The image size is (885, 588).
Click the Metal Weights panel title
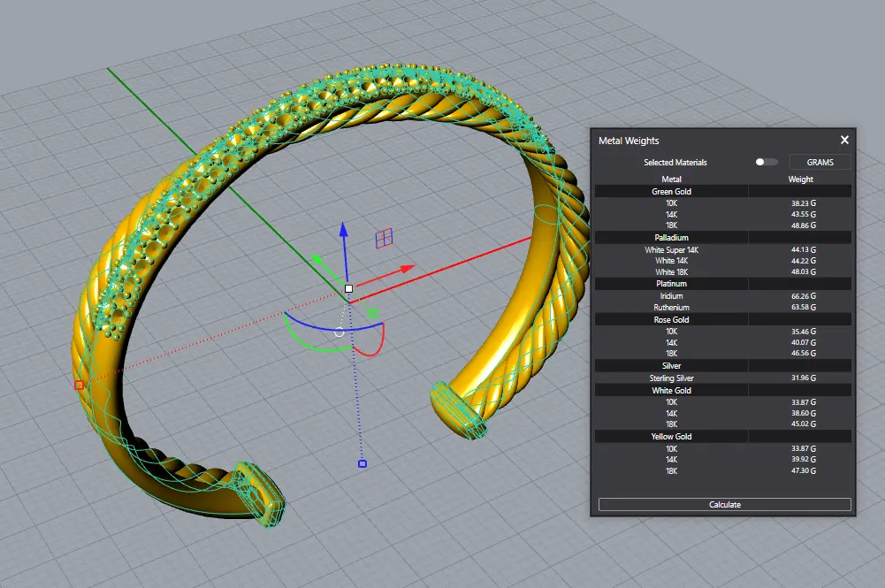(629, 141)
